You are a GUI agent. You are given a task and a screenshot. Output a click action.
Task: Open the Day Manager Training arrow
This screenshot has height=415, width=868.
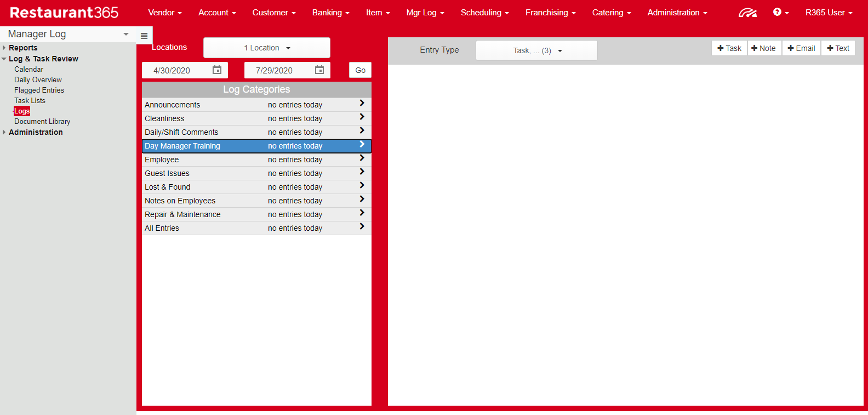pyautogui.click(x=362, y=144)
